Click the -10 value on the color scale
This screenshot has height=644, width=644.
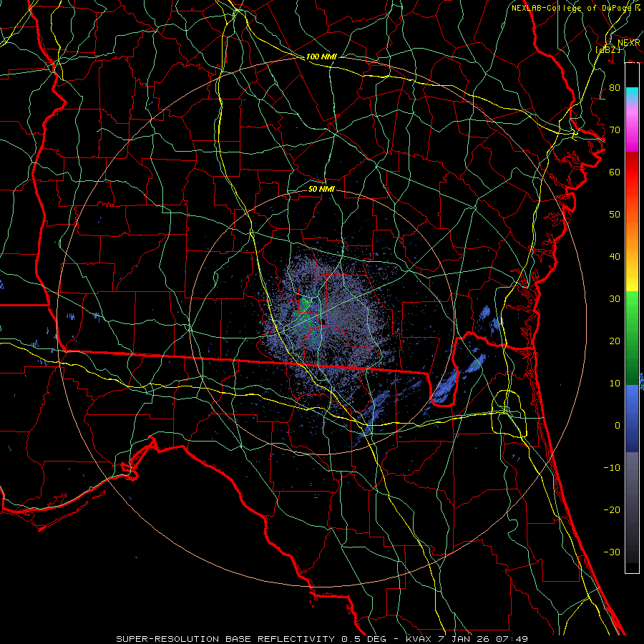(612, 468)
